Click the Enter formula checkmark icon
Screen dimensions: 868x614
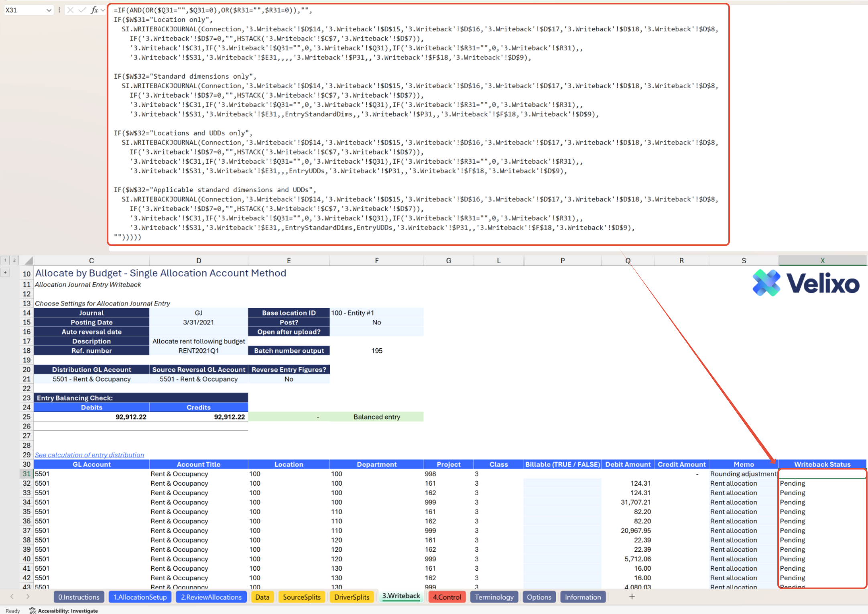pos(82,10)
